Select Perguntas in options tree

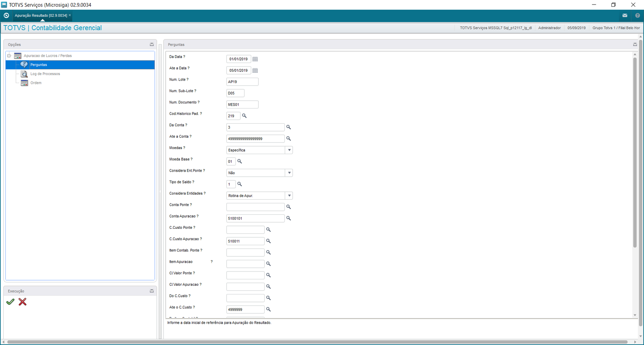[80, 65]
